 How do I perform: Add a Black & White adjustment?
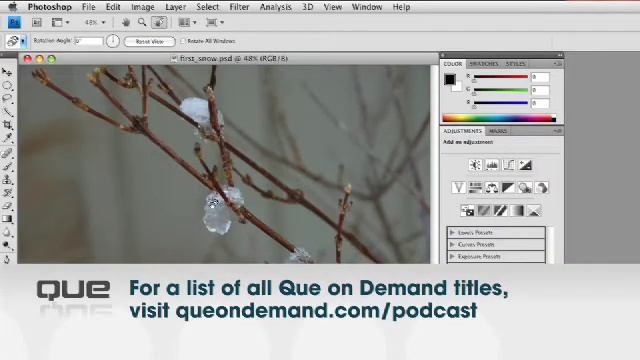tap(509, 188)
